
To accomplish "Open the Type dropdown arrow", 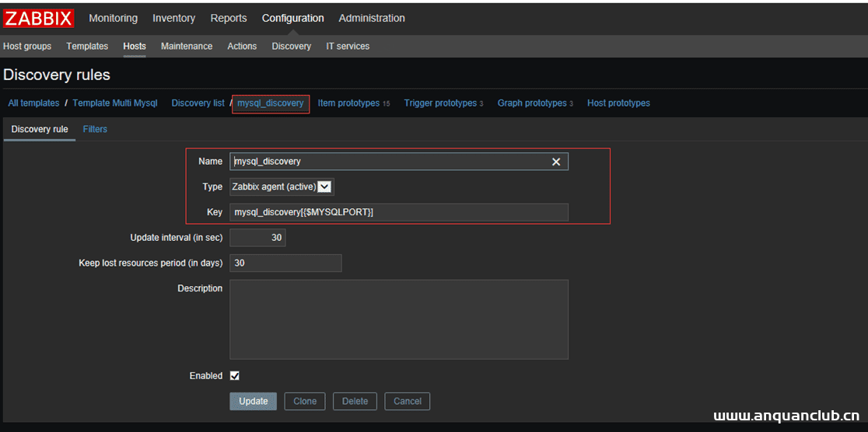I will (x=325, y=187).
